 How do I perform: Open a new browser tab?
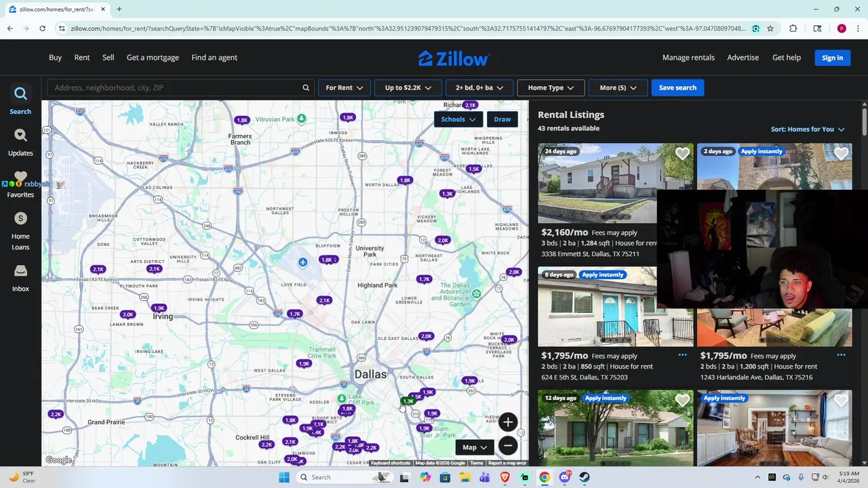119,9
